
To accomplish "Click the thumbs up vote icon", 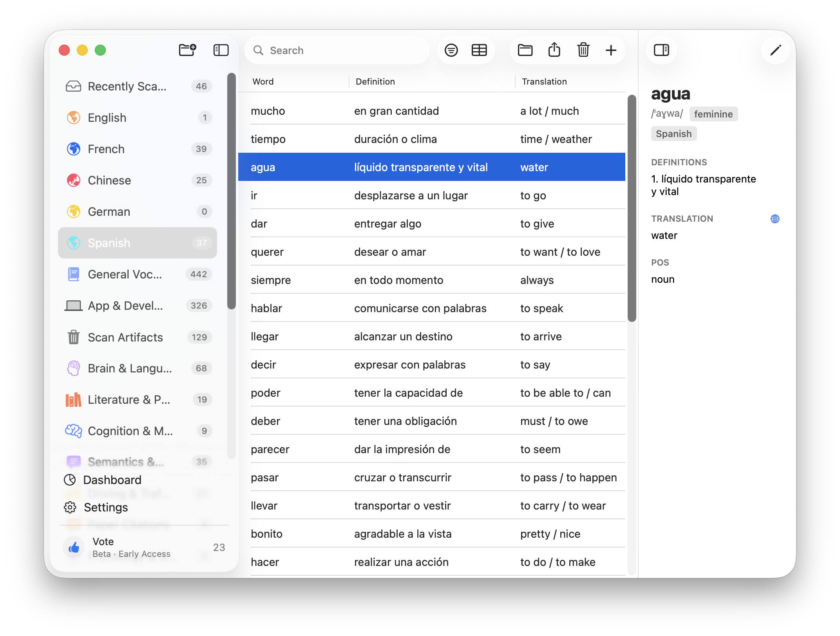I will click(74, 547).
